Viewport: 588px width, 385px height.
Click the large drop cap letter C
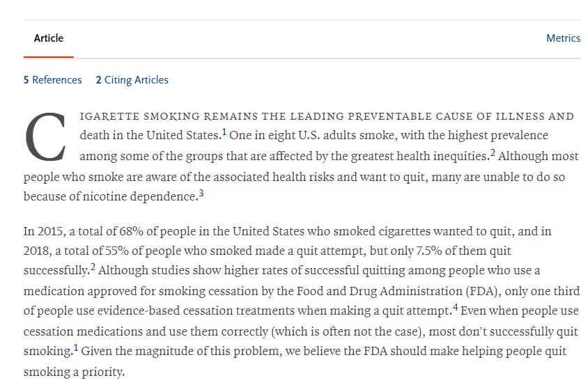46,137
